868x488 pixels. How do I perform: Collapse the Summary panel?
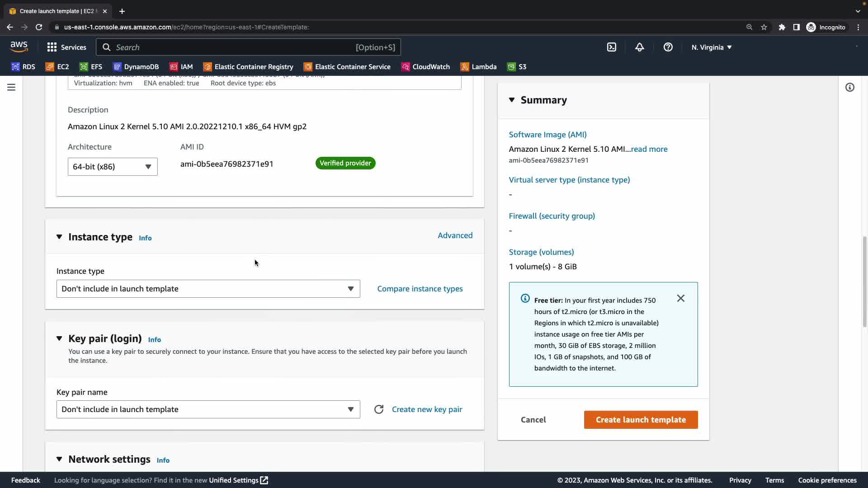point(512,100)
